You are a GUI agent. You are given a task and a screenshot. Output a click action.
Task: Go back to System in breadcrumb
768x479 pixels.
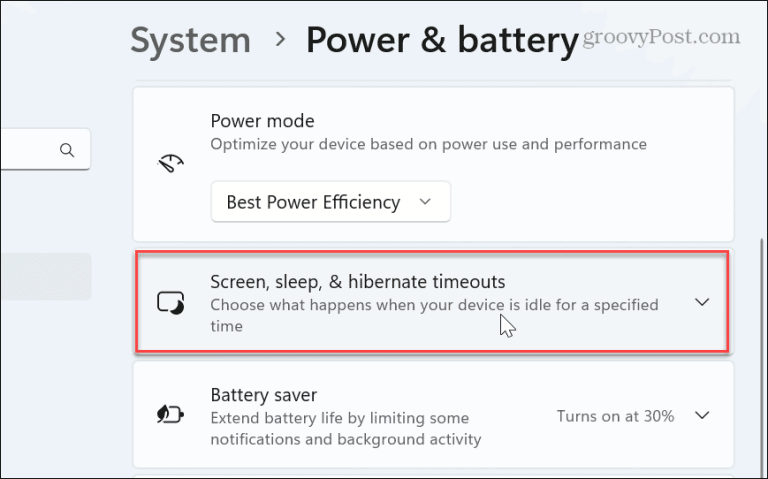pyautogui.click(x=191, y=40)
